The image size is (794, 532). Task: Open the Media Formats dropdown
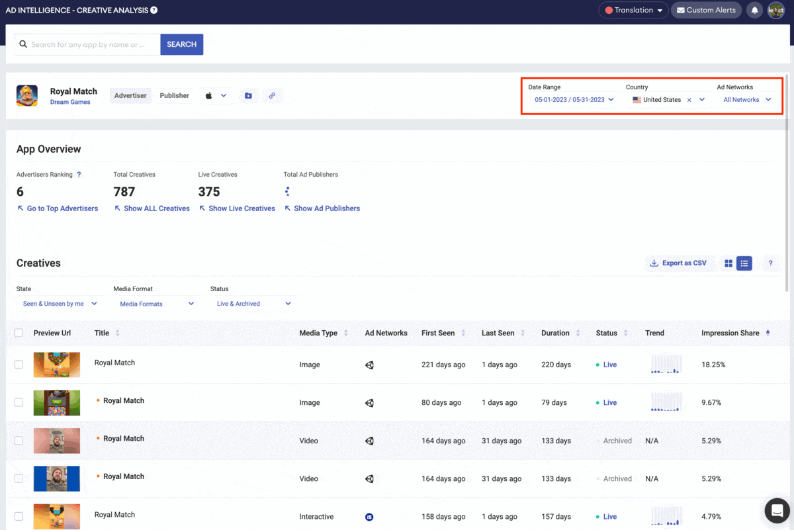click(x=157, y=304)
